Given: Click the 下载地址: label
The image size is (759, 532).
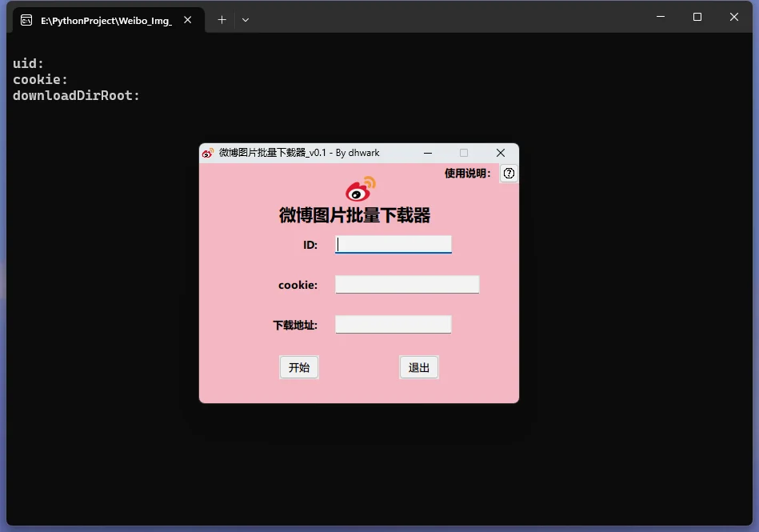Looking at the screenshot, I should 295,325.
